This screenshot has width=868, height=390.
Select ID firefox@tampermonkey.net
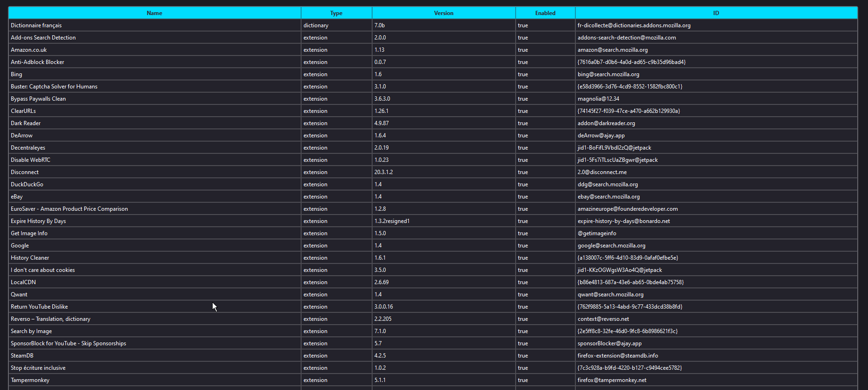[x=716, y=380]
